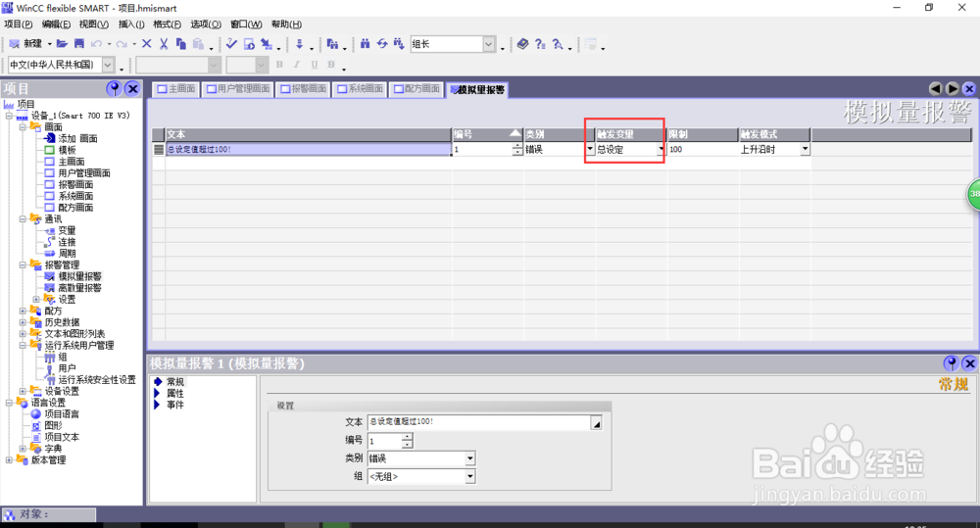Increase 编号 with stepper in properties
The height and width of the screenshot is (528, 980).
tap(408, 438)
